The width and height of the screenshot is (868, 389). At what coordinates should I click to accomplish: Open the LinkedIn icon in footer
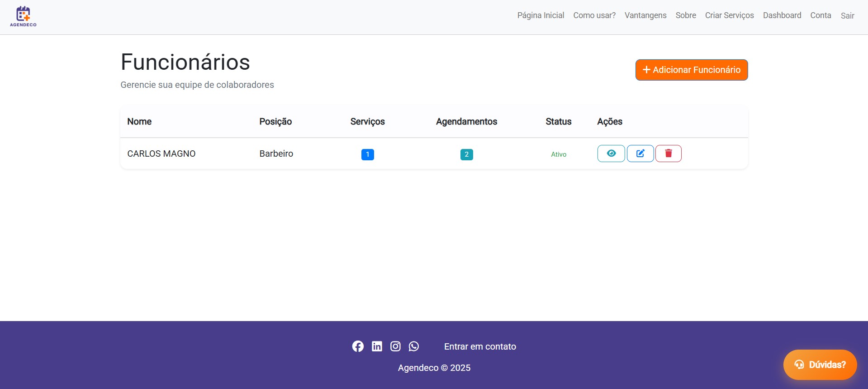click(x=377, y=346)
